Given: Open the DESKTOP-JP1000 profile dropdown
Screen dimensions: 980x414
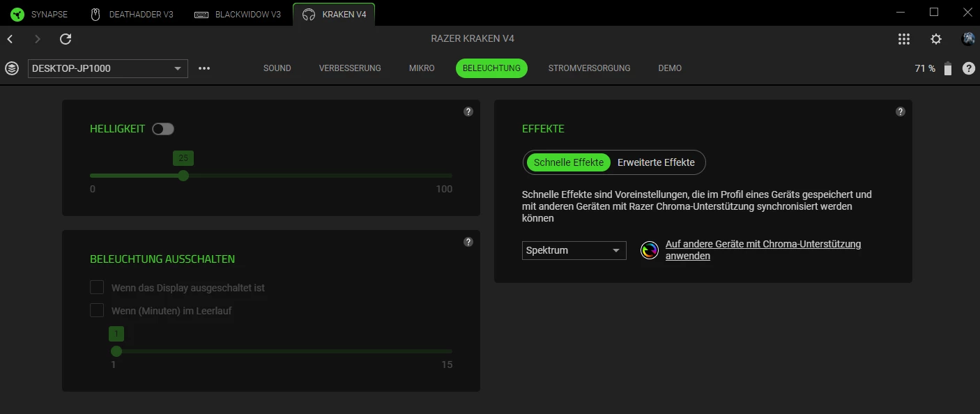Looking at the screenshot, I should click(108, 68).
